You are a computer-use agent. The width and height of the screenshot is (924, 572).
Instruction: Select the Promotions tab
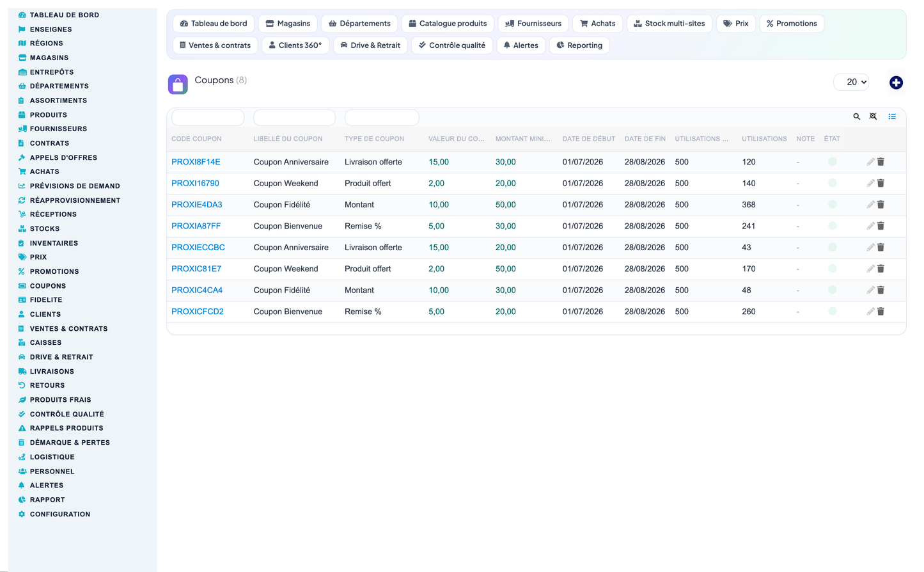792,24
